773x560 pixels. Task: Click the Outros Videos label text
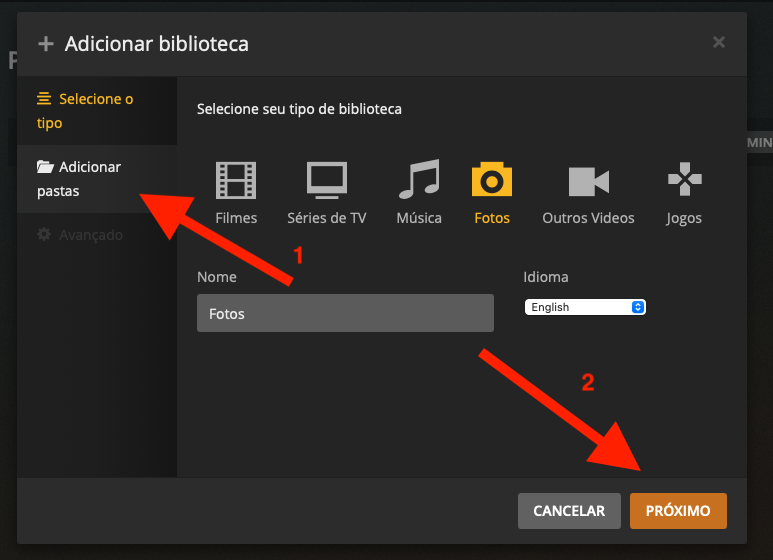click(x=588, y=218)
